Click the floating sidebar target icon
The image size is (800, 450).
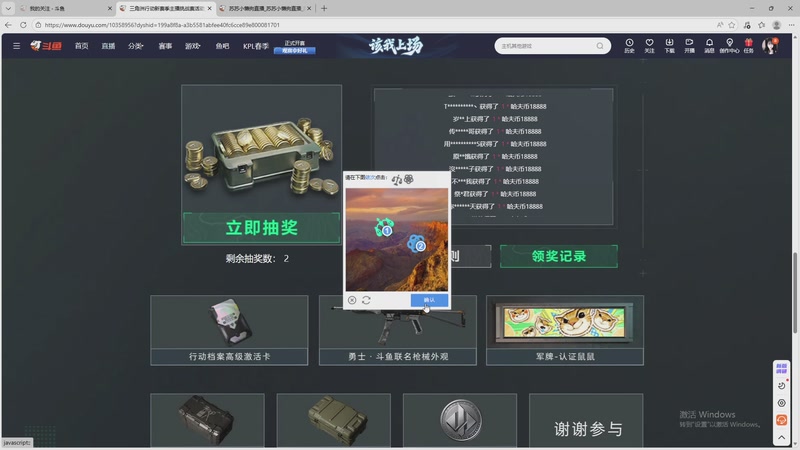pos(781,403)
